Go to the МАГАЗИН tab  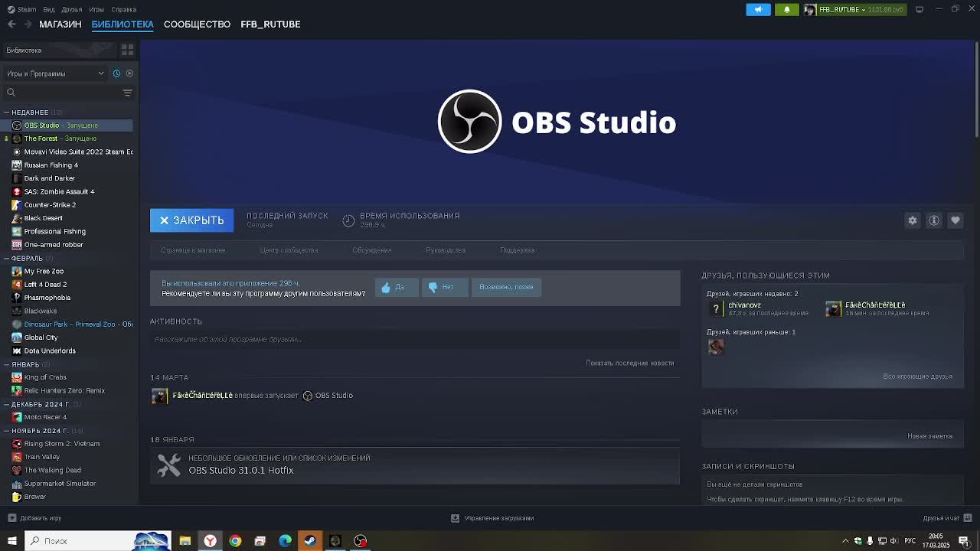60,24
